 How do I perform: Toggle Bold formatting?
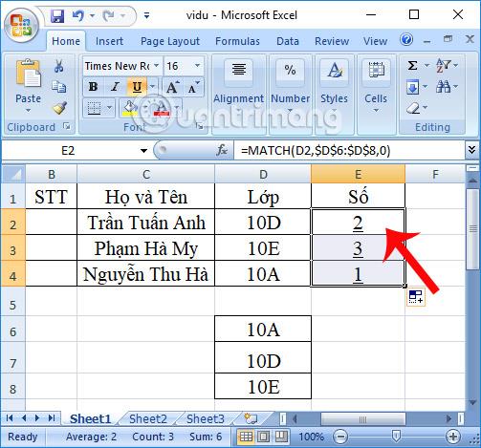pyautogui.click(x=93, y=87)
